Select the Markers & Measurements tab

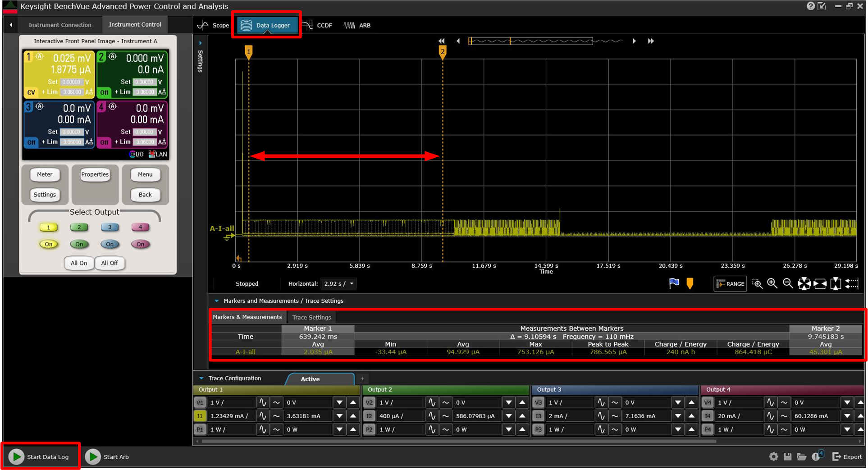pyautogui.click(x=247, y=317)
